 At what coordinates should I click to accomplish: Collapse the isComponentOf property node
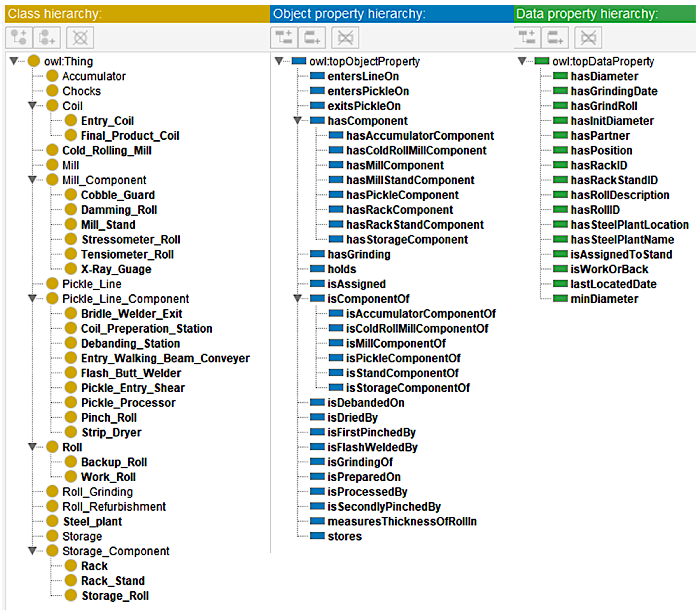[298, 299]
